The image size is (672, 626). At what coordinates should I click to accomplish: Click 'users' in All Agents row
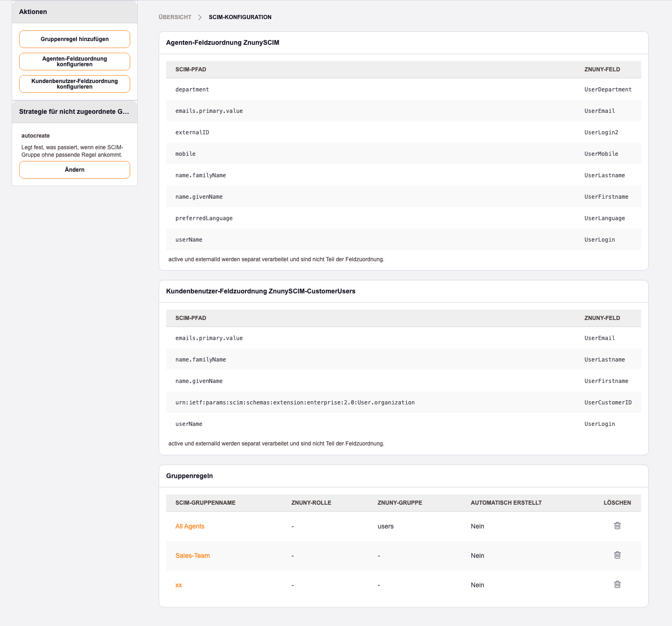tap(385, 526)
